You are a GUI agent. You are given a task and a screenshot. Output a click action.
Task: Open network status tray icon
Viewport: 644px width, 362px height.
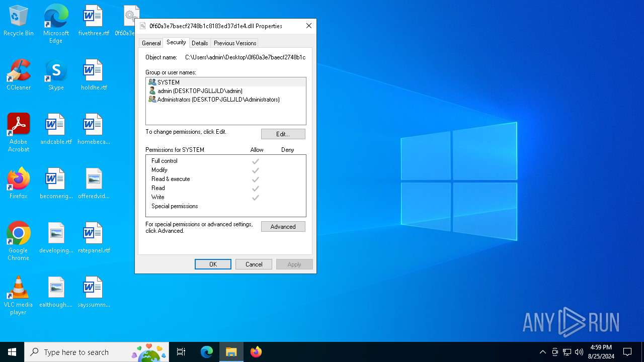coord(567,352)
